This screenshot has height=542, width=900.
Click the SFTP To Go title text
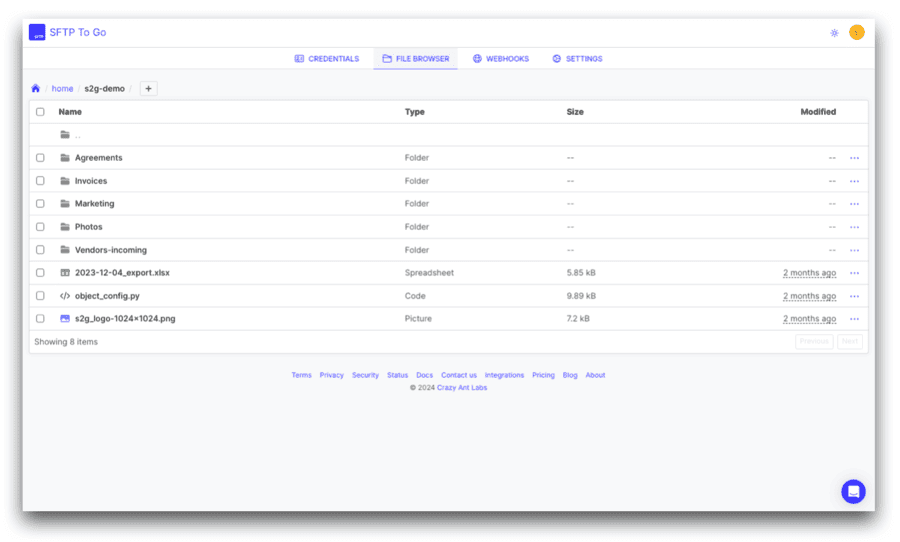coord(77,32)
